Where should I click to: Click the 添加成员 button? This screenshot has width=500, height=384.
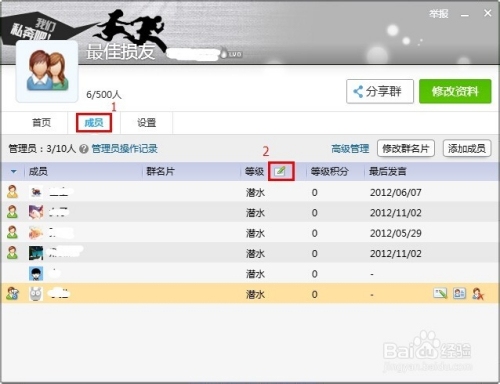(x=467, y=148)
